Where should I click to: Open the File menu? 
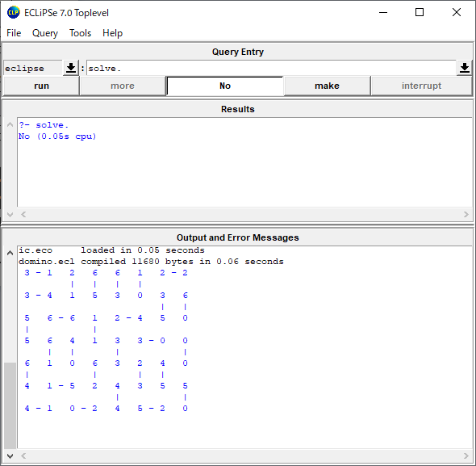(14, 33)
